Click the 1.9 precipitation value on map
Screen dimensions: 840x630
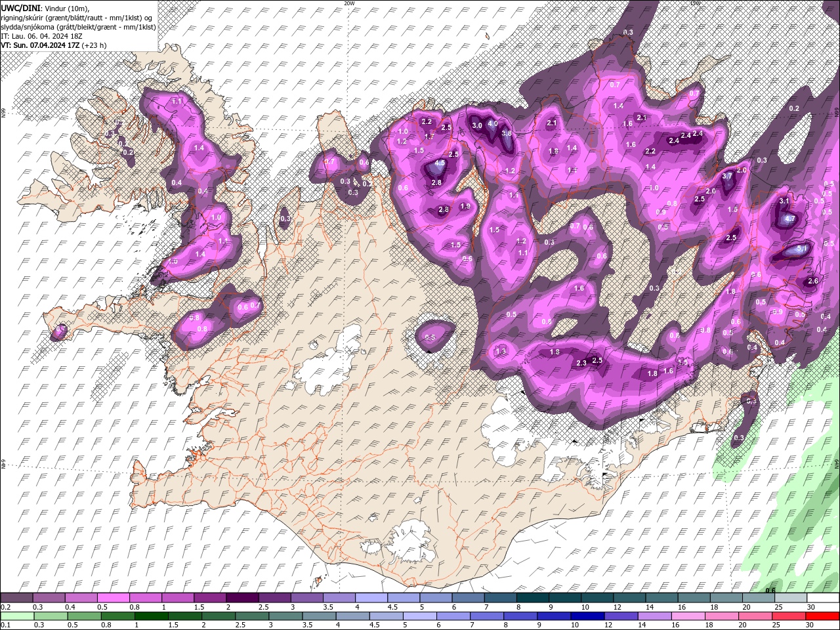tap(465, 206)
